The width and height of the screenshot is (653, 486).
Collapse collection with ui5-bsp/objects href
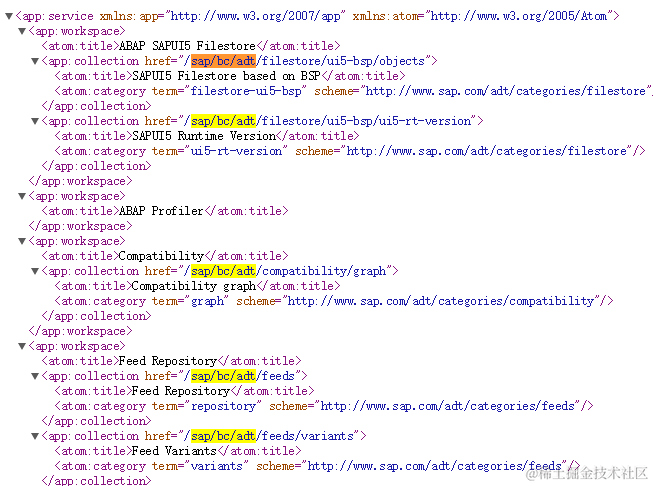[x=35, y=61]
